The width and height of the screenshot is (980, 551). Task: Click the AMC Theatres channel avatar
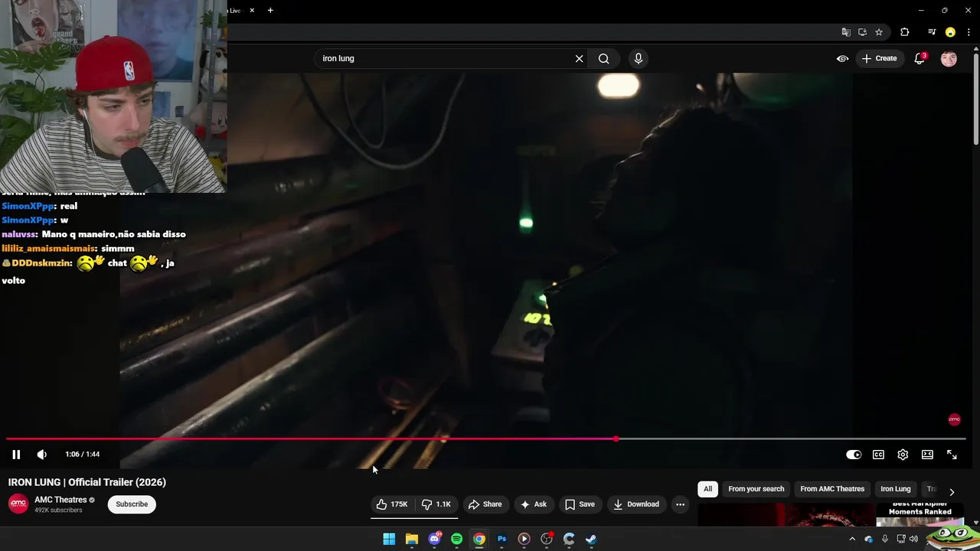(x=18, y=504)
